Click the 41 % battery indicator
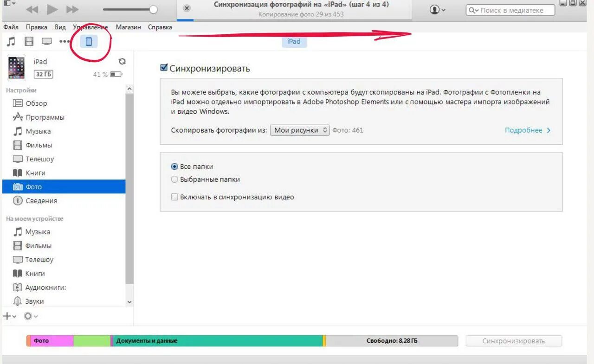594x364 pixels. [x=108, y=74]
